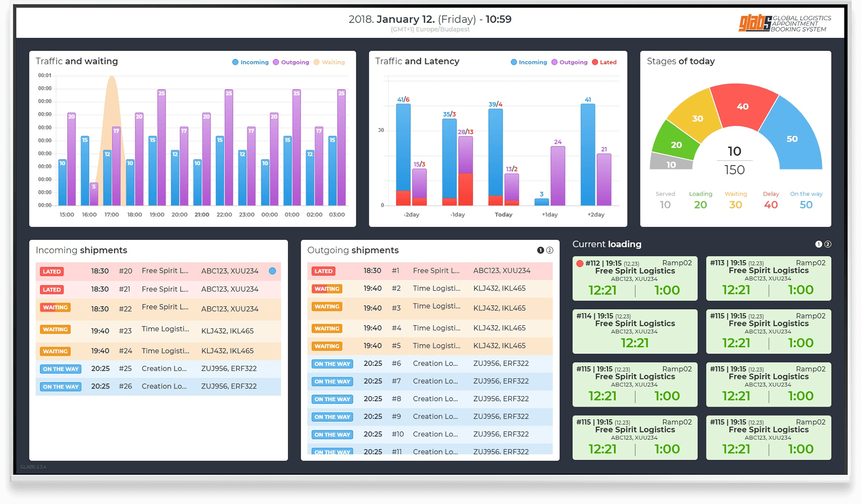The width and height of the screenshot is (861, 504).
Task: Open page 1 of Current loading
Action: [x=818, y=244]
